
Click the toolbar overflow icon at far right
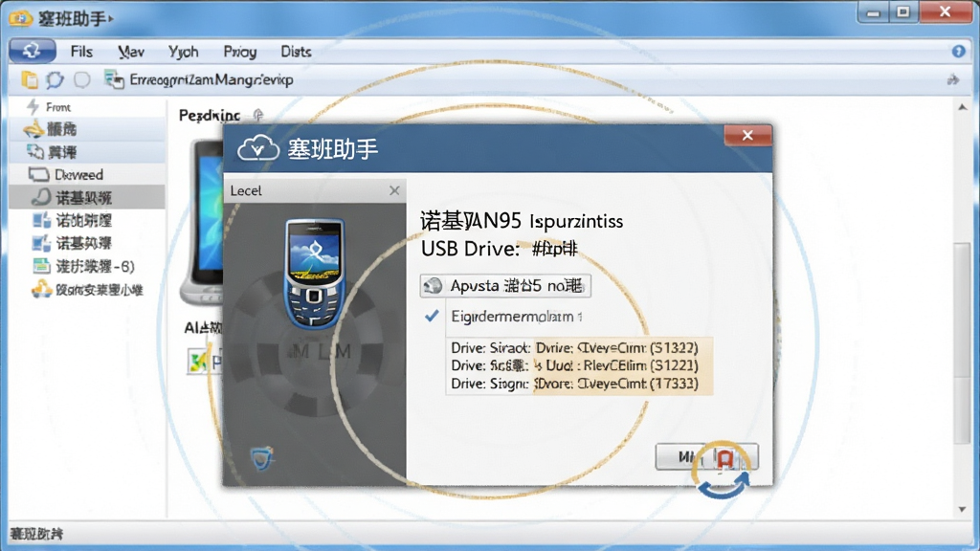pos(952,80)
